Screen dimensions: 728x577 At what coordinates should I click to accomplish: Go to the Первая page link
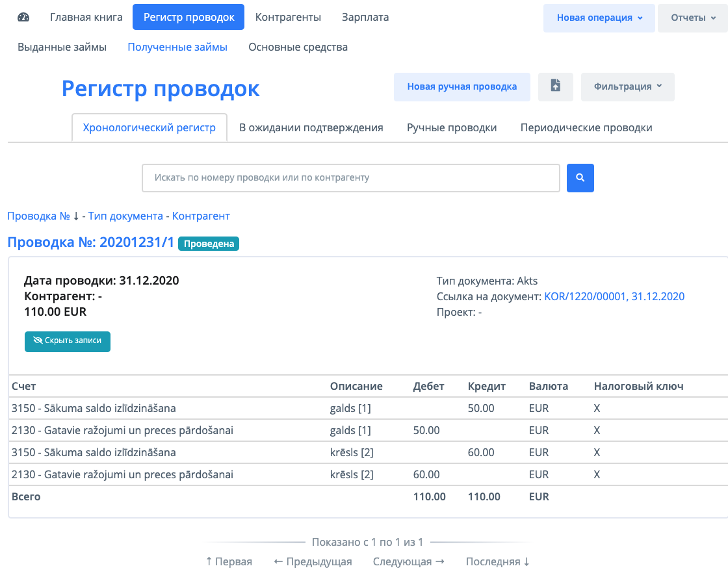point(229,561)
